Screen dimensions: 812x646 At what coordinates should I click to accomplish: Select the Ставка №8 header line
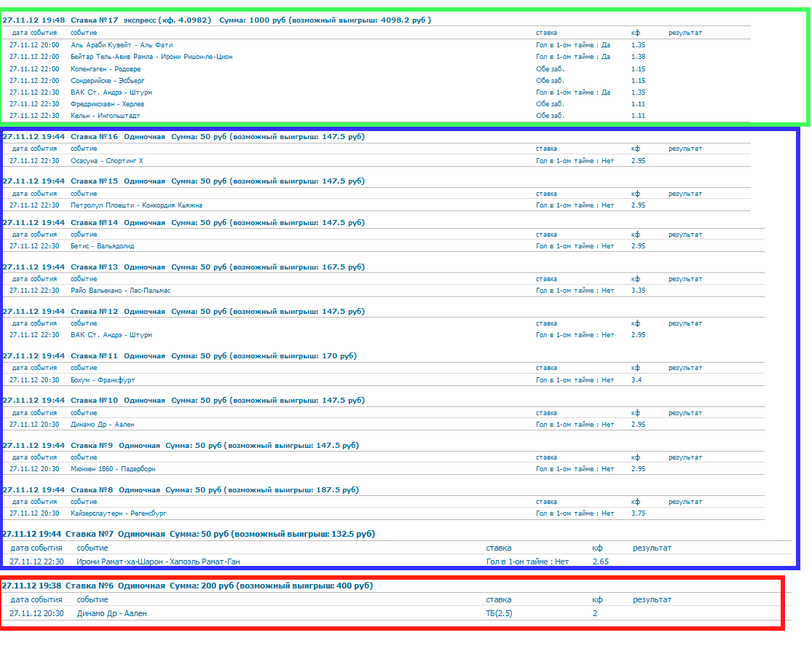tap(181, 490)
